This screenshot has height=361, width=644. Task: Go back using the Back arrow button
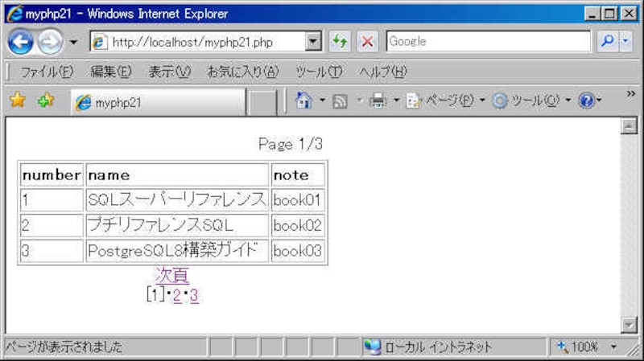pos(21,42)
